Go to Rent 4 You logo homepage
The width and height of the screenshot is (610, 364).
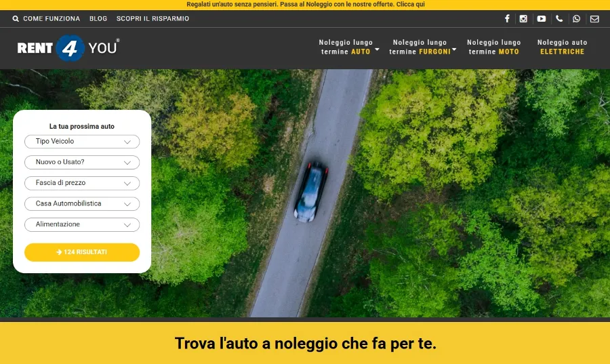[x=68, y=48]
